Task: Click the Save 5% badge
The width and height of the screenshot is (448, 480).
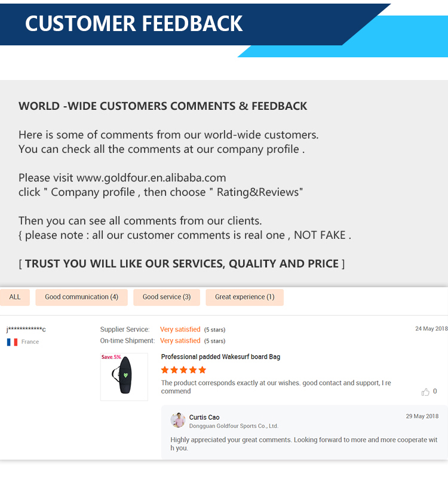Action: pos(111,357)
